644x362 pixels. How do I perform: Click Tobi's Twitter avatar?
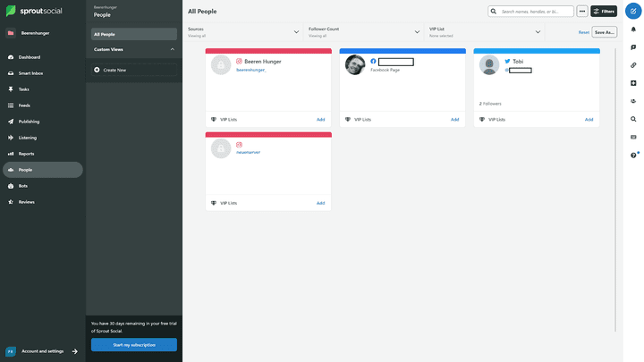point(489,65)
